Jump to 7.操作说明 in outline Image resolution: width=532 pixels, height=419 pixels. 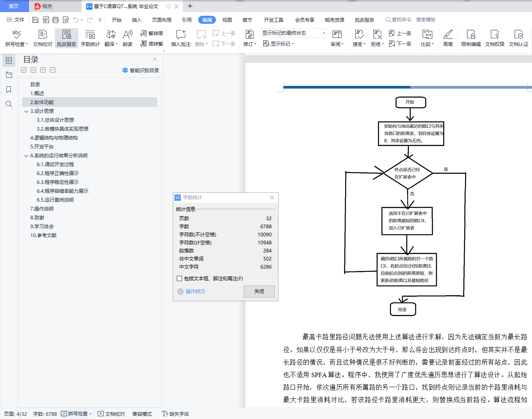point(42,209)
